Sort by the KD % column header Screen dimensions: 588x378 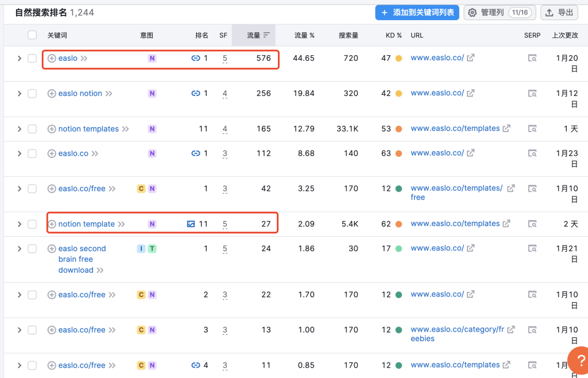pos(394,35)
